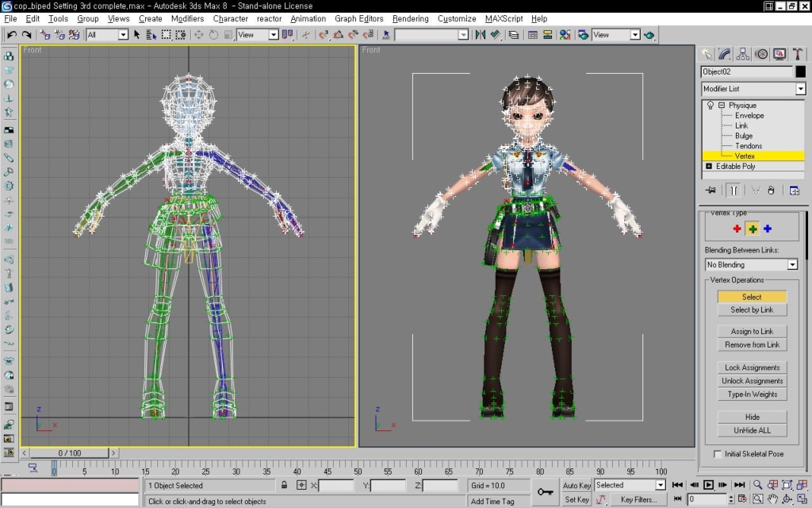Open the Layer Manager icon
This screenshot has height=508, width=812.
pos(514,35)
